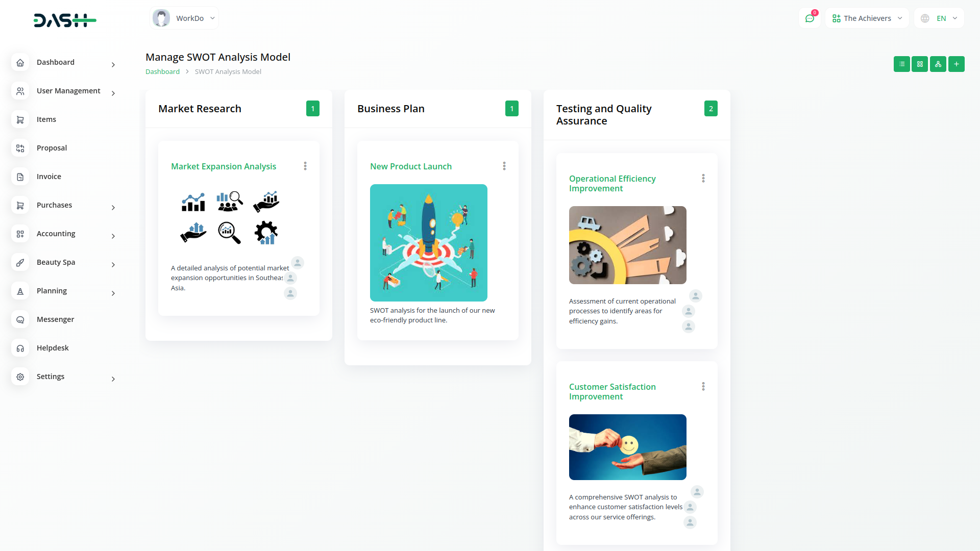Open the tree hierarchy view icon
Viewport: 980px width, 551px height.
click(938, 64)
